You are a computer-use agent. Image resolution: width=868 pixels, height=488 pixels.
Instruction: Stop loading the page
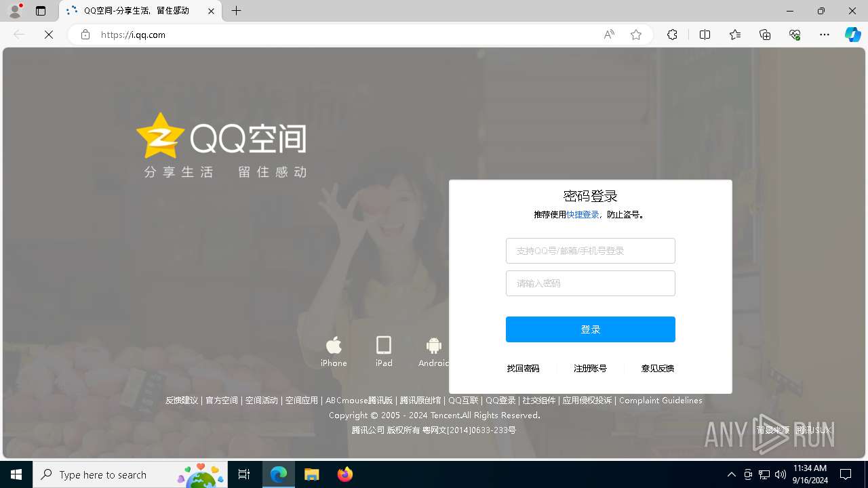pos(49,35)
